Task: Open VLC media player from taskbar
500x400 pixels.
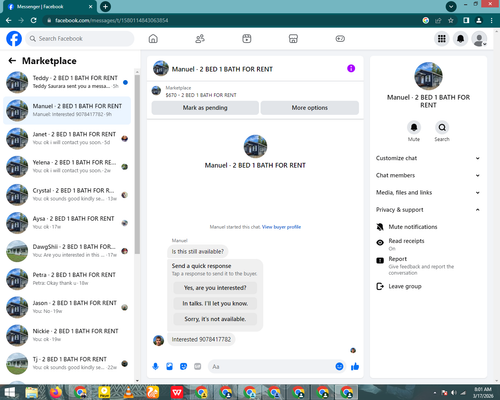Action: (x=128, y=392)
